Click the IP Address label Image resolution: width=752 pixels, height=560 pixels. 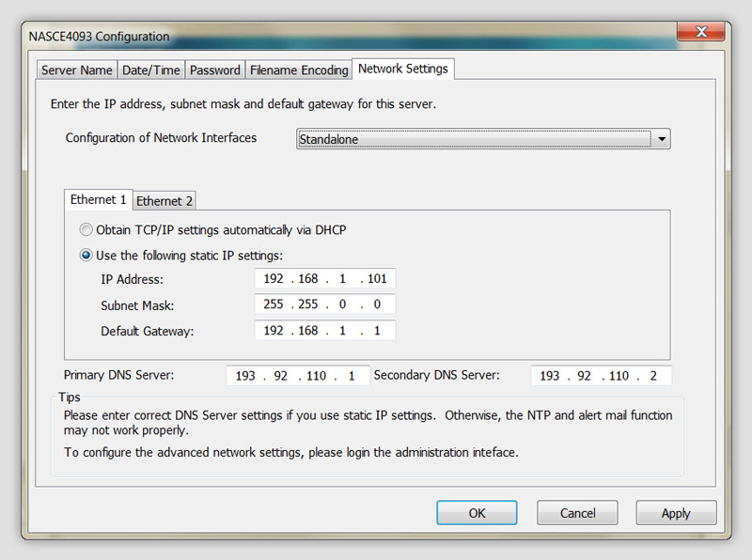(132, 279)
